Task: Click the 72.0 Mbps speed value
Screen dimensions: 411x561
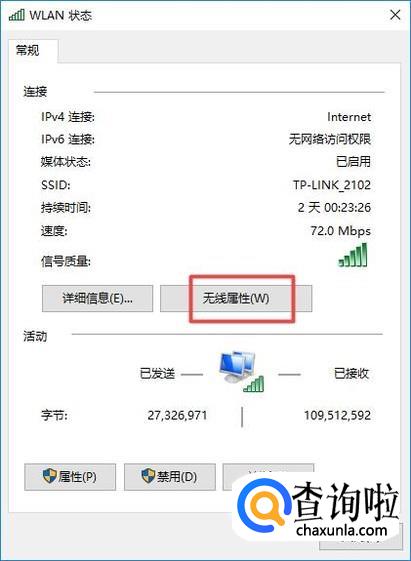Action: [341, 231]
